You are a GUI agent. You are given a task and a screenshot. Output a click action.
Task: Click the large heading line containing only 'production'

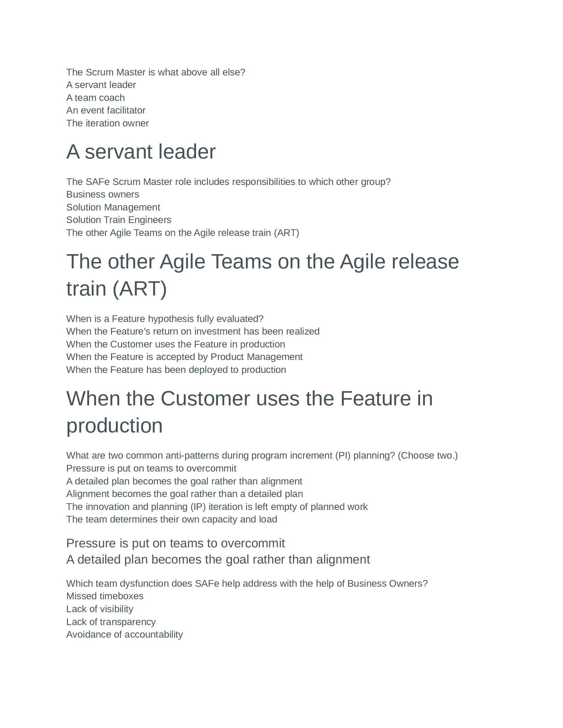(x=114, y=426)
